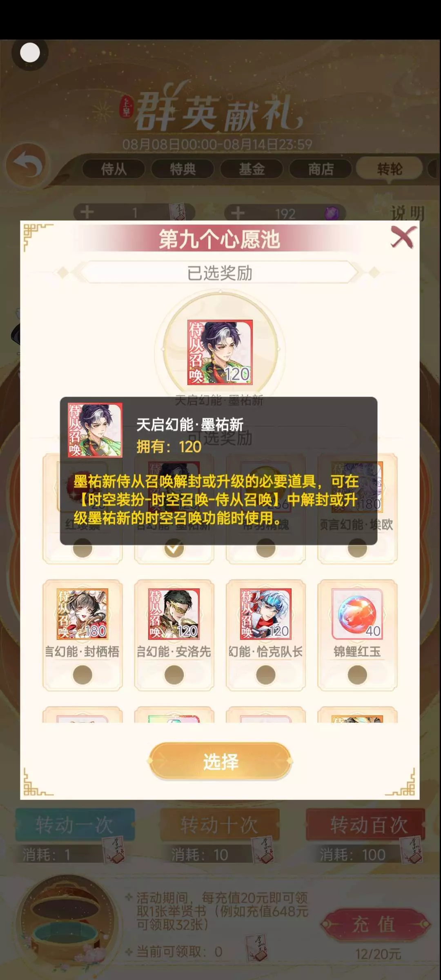Check the radio under 安洛先
Viewport: 441px width, 980px height.
174,675
